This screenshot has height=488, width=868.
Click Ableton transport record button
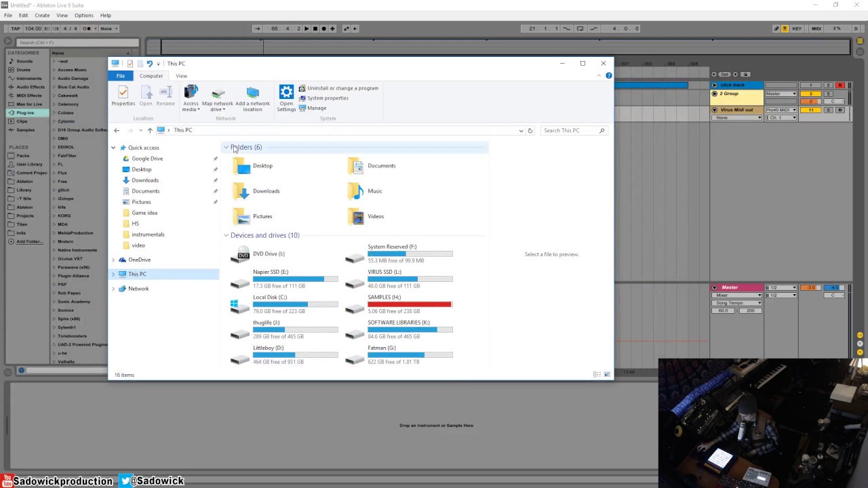coord(323,28)
